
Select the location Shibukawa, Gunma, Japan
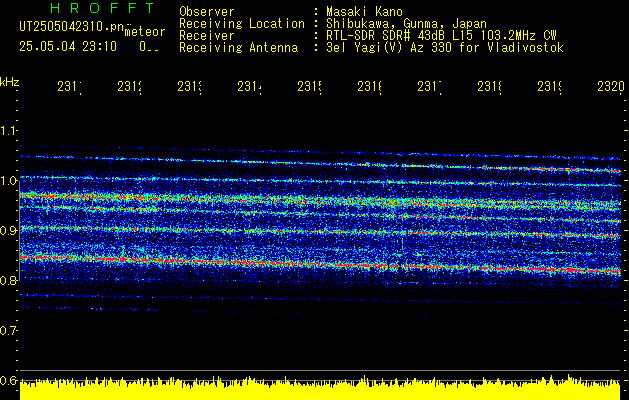coord(406,24)
